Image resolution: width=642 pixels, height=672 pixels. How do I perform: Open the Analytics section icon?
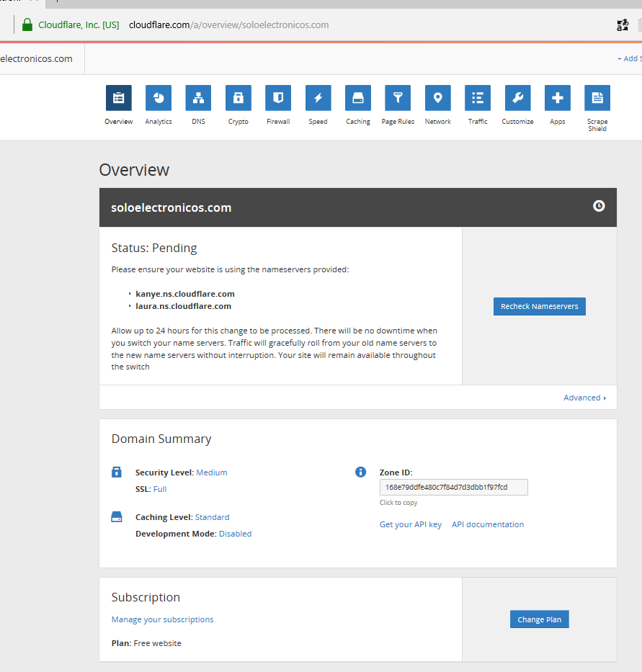tap(159, 98)
